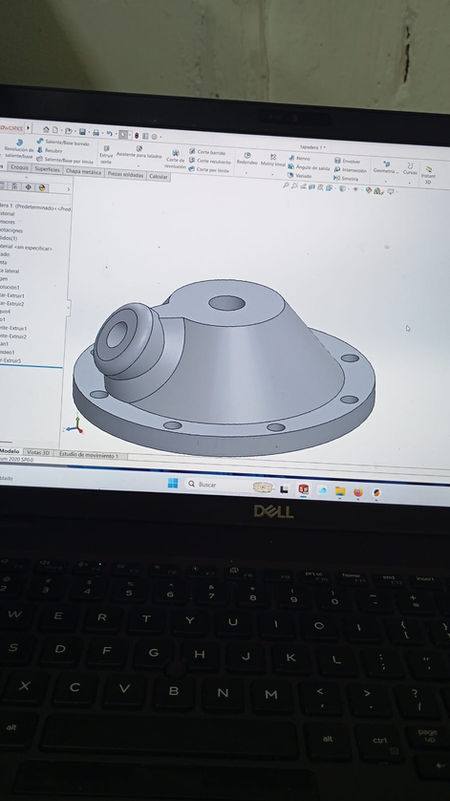The image size is (450, 801).
Task: Open Geometría de referencia tool
Action: pos(386,168)
